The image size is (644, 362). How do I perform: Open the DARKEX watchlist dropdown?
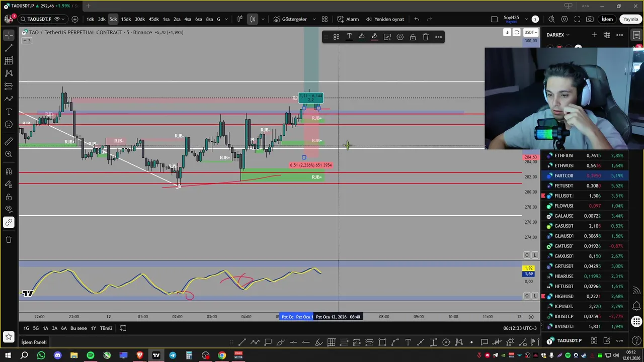point(558,35)
